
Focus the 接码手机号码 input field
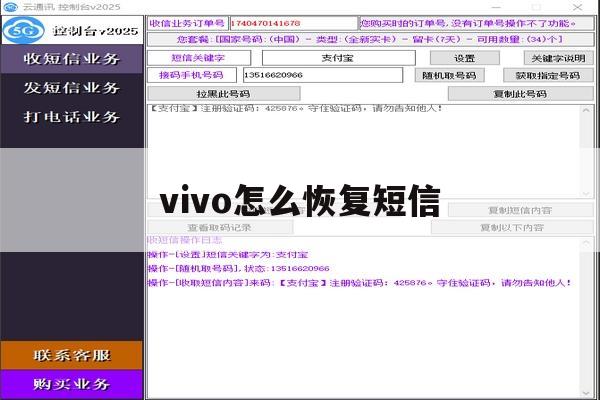[323, 75]
